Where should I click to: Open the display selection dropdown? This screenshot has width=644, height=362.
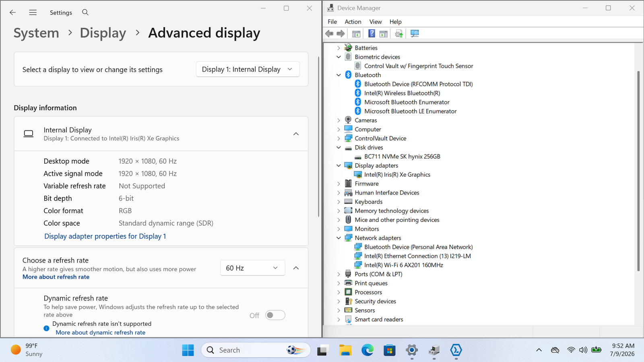pos(248,69)
